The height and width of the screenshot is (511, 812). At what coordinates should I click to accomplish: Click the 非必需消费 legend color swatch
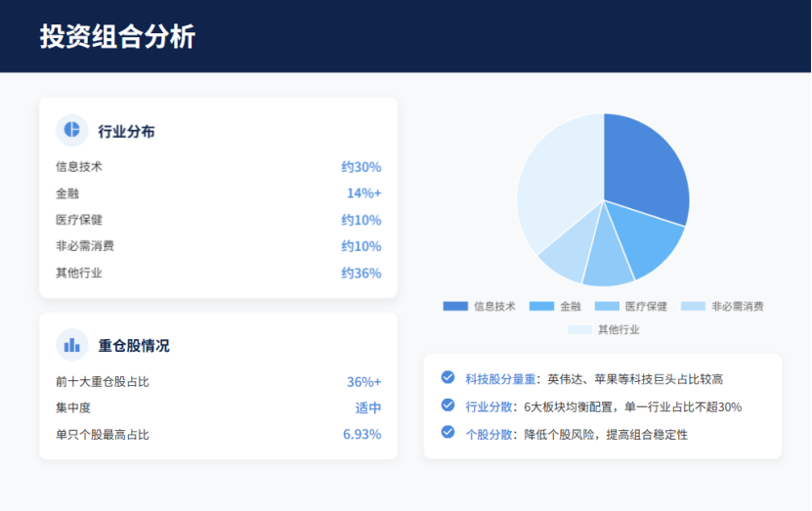pos(693,306)
